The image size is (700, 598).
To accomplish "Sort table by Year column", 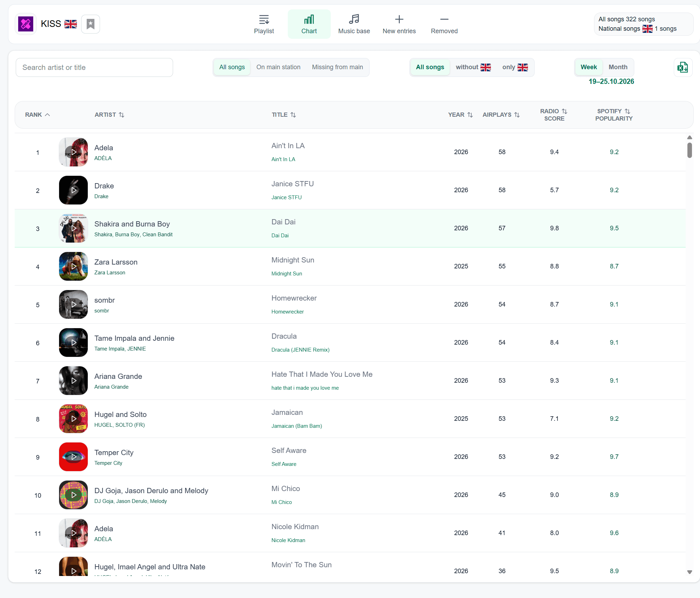I will point(460,115).
